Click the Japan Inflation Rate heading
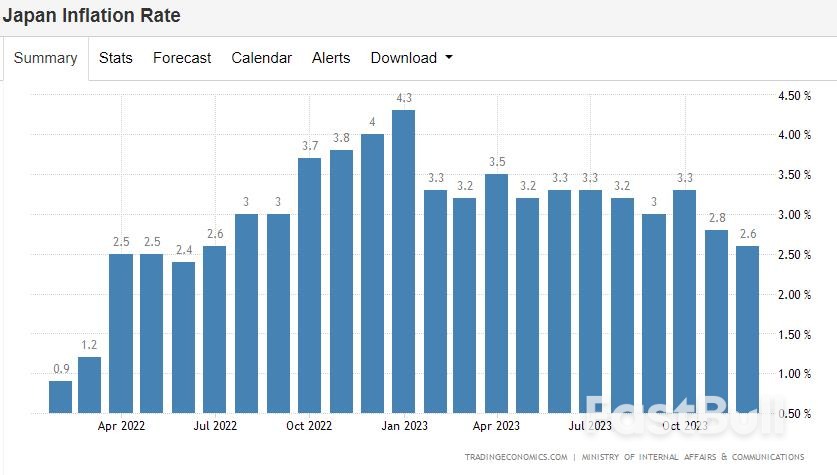The width and height of the screenshot is (837, 475). [x=91, y=17]
